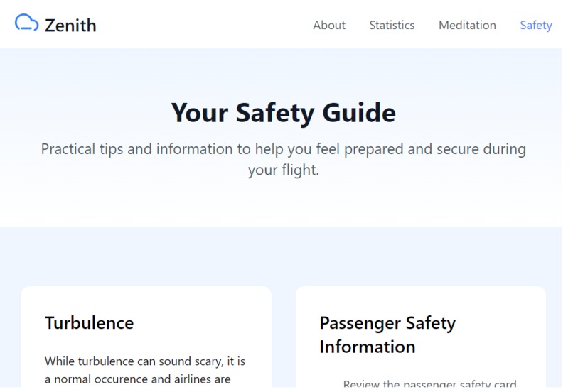The height and width of the screenshot is (392, 573).
Task: Click blank space right of Turbulence title
Action: (201, 323)
